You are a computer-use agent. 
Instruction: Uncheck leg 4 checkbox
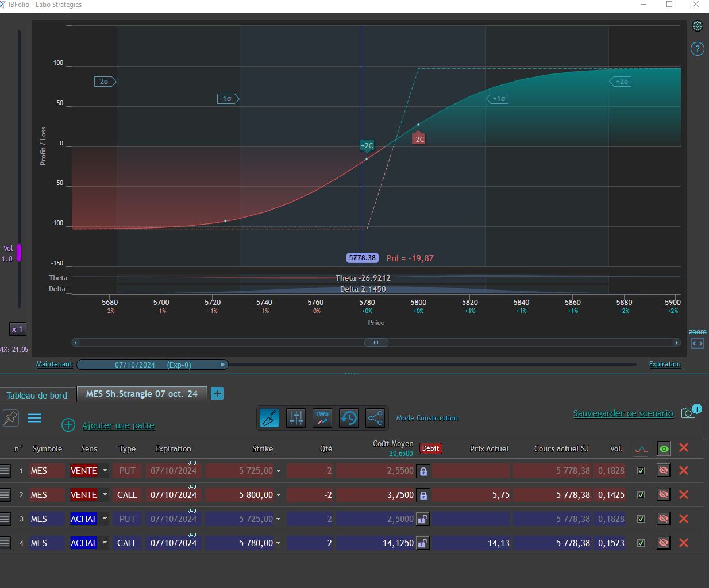tap(641, 543)
